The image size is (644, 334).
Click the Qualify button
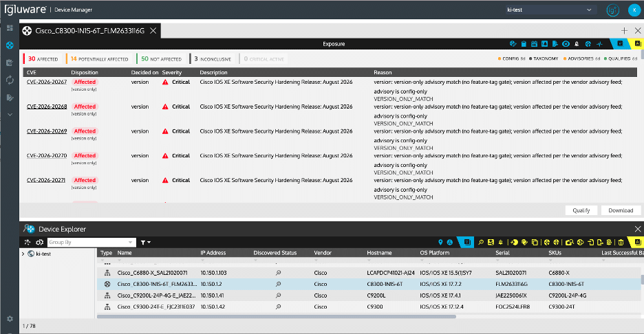(x=581, y=210)
